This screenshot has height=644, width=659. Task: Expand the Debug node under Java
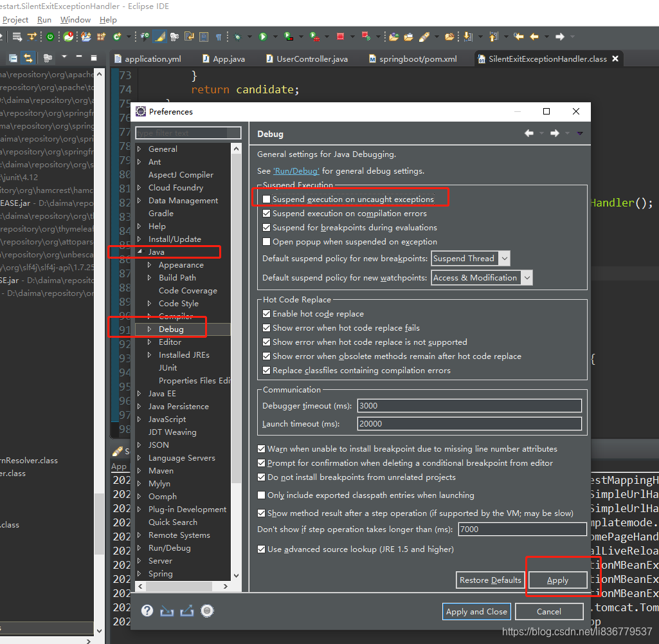pos(150,329)
